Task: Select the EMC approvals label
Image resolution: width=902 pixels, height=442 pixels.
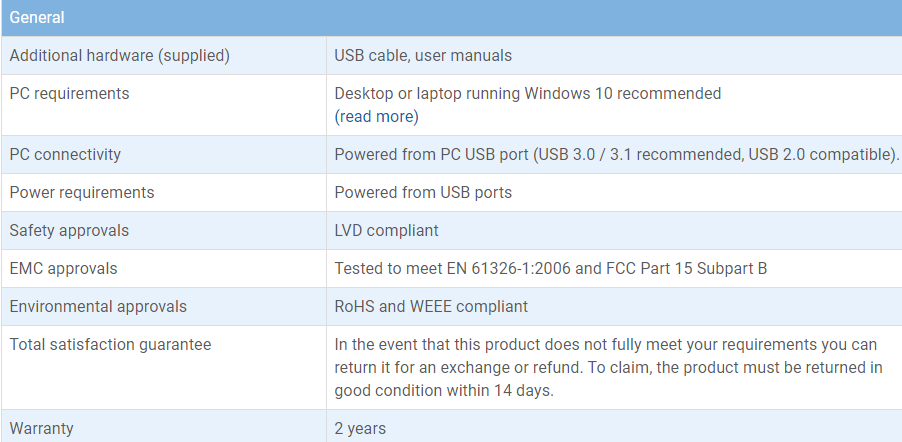Action: [x=63, y=269]
